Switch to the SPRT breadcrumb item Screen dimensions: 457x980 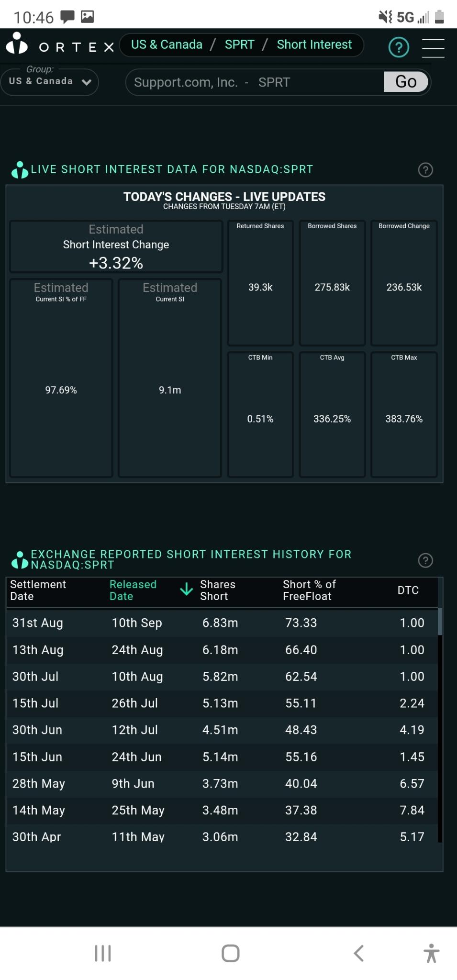(239, 44)
